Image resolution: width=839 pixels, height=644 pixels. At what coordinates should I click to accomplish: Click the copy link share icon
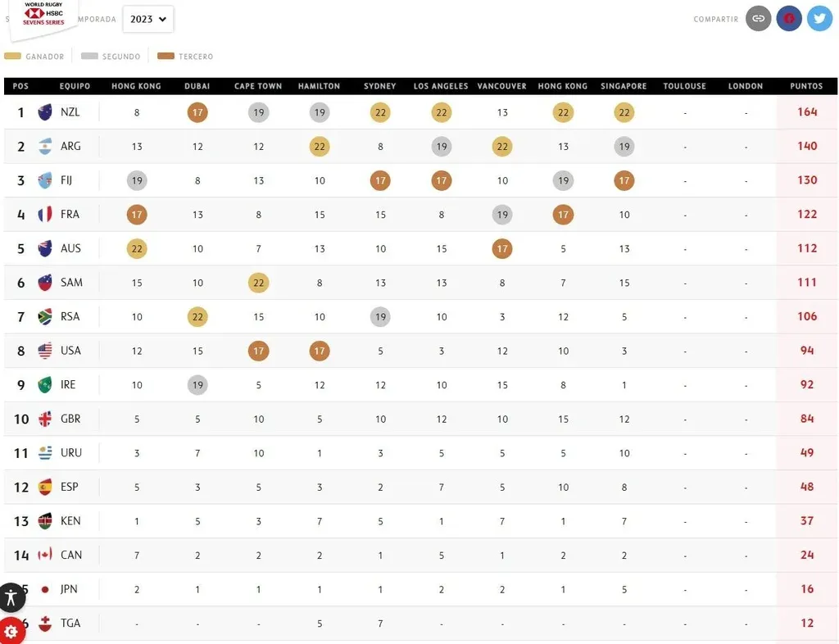click(759, 18)
